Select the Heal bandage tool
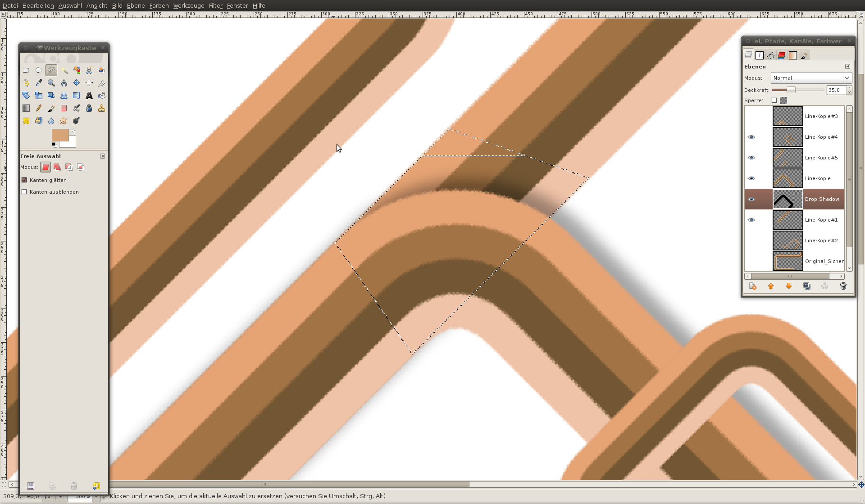Image resolution: width=865 pixels, height=504 pixels. tap(26, 121)
